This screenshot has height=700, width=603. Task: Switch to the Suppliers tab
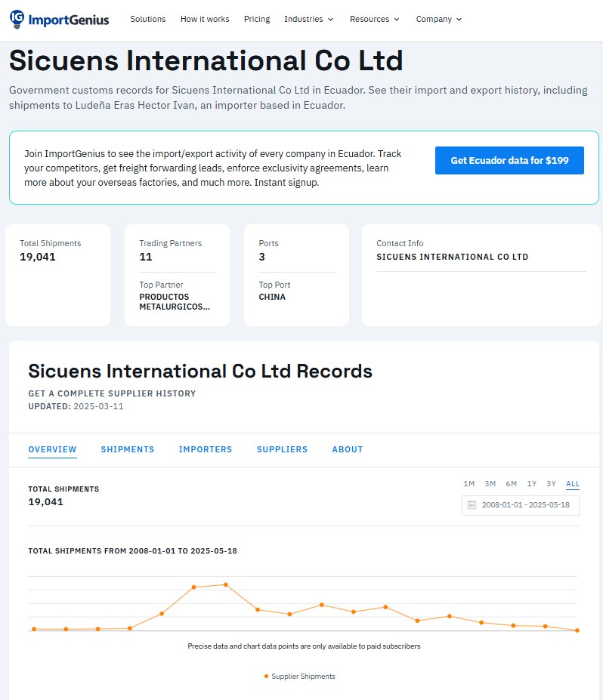click(x=282, y=449)
